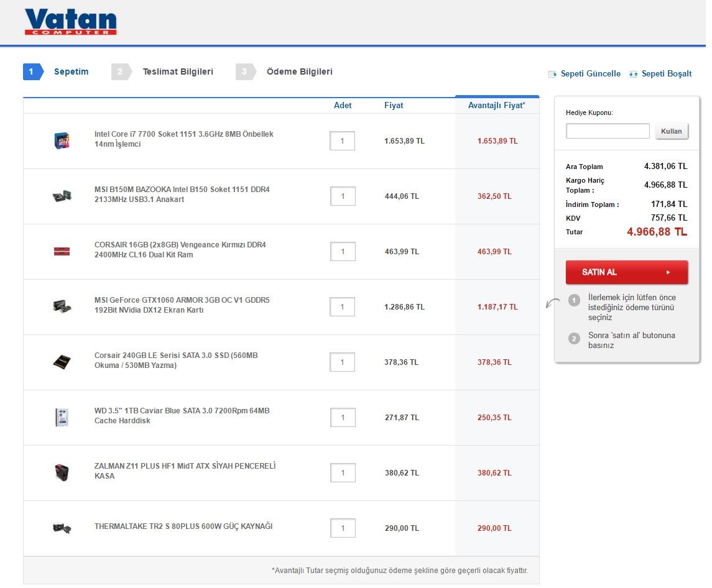This screenshot has width=712, height=588.
Task: Click the Vatan Computer logo
Action: pos(71,21)
